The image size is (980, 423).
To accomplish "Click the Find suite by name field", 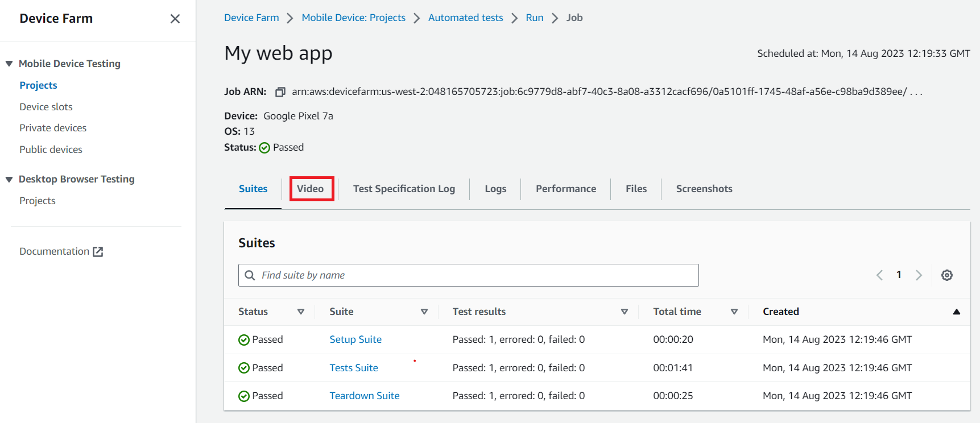I will [472, 275].
